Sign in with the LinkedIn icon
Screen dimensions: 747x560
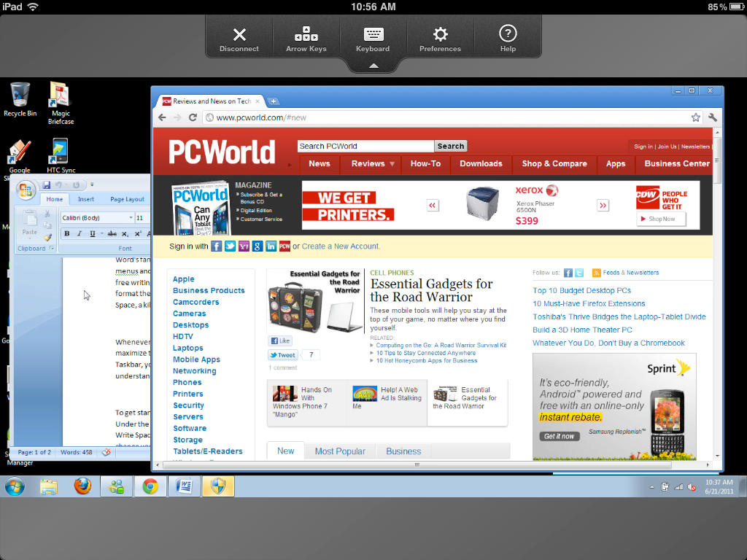(271, 246)
